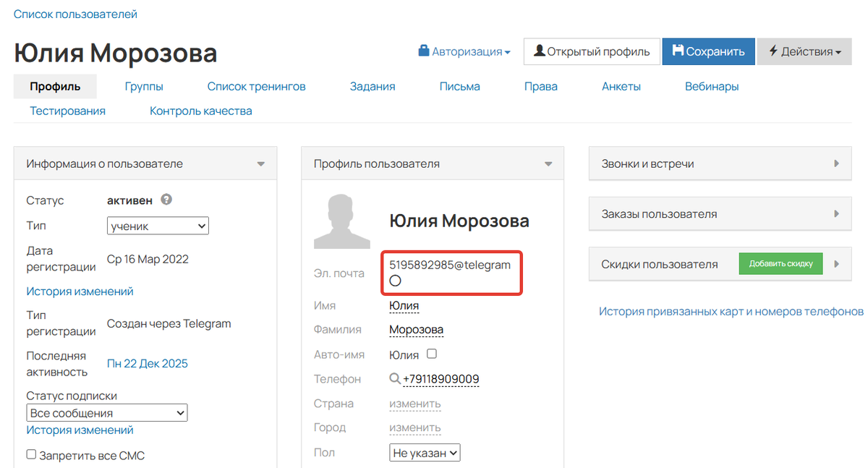The image size is (868, 468).
Task: Open the Пол dropdown showing Не указан
Action: point(425,453)
